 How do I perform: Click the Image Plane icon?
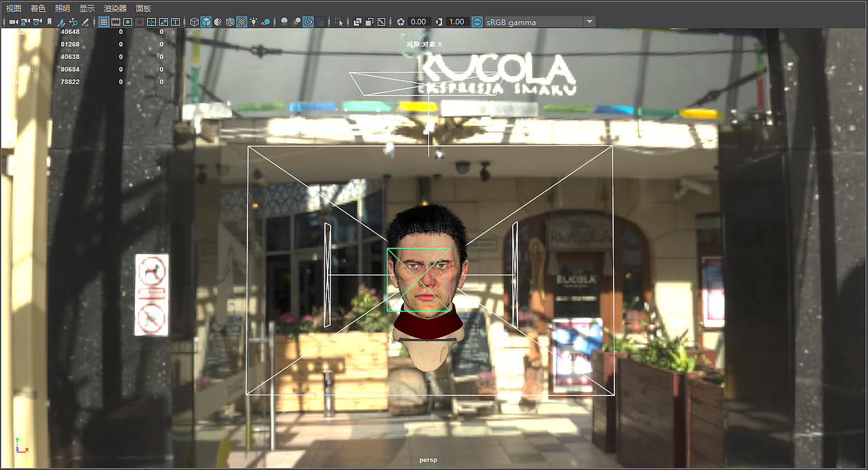(x=61, y=22)
